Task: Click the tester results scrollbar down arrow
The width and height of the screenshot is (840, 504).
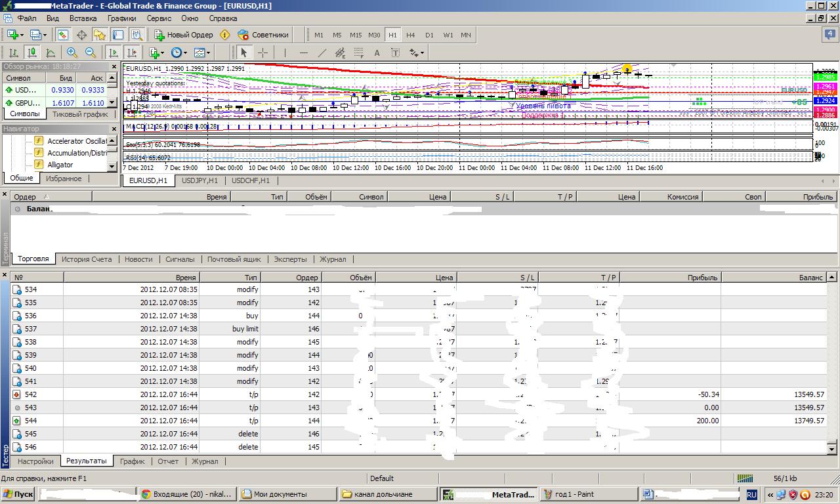Action: 832,449
